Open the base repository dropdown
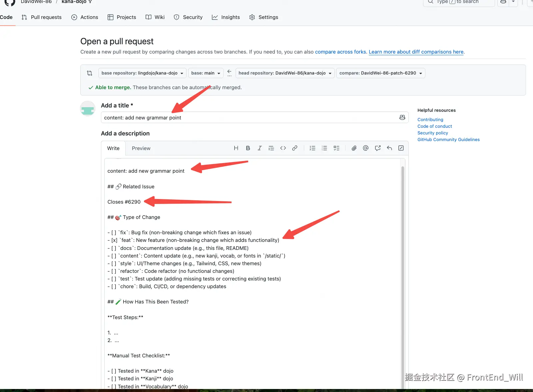Image resolution: width=533 pixels, height=392 pixels. pos(142,73)
